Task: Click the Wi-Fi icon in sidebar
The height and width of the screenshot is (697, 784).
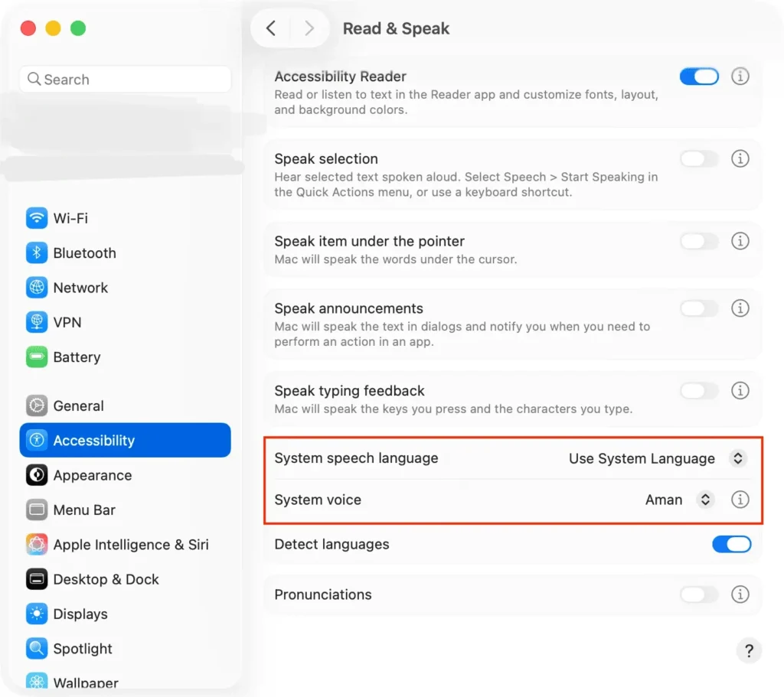Action: [x=37, y=218]
